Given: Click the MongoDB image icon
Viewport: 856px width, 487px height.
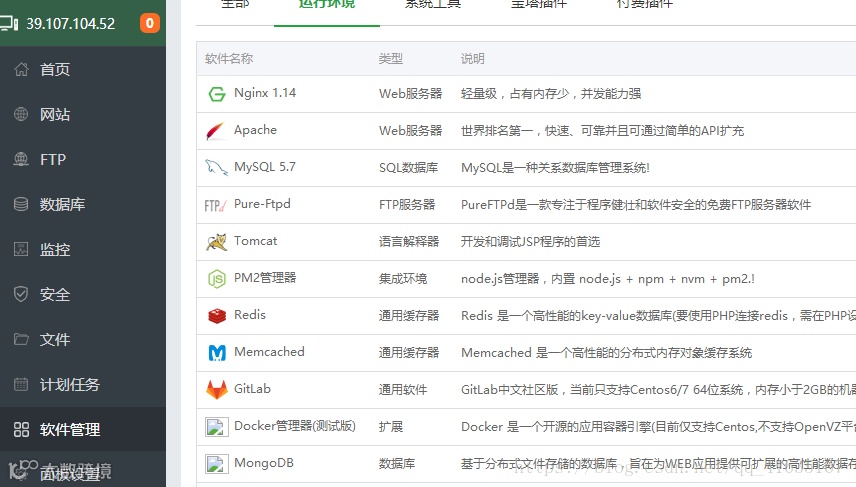Looking at the screenshot, I should (216, 464).
